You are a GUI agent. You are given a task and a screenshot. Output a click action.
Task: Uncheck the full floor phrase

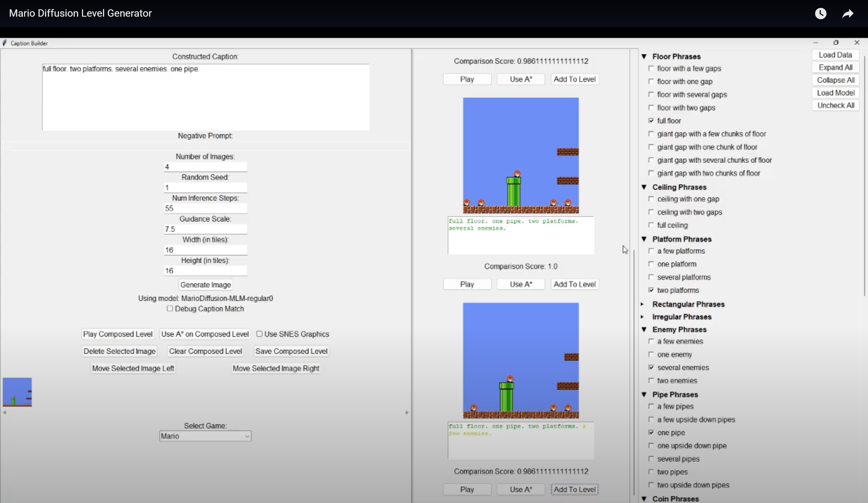651,121
